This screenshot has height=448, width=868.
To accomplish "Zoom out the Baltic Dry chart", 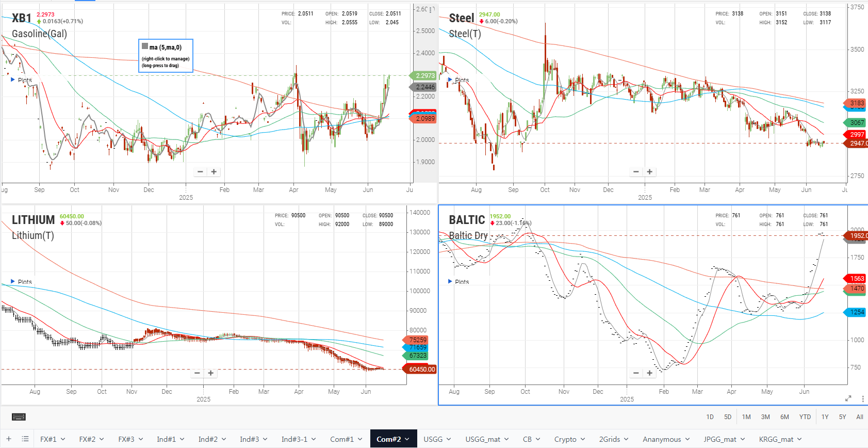I will pyautogui.click(x=636, y=373).
